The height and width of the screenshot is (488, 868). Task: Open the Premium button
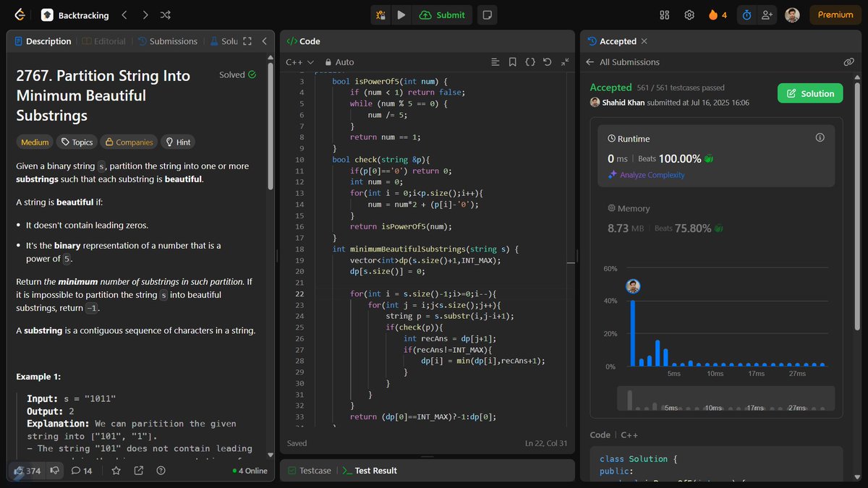point(835,14)
